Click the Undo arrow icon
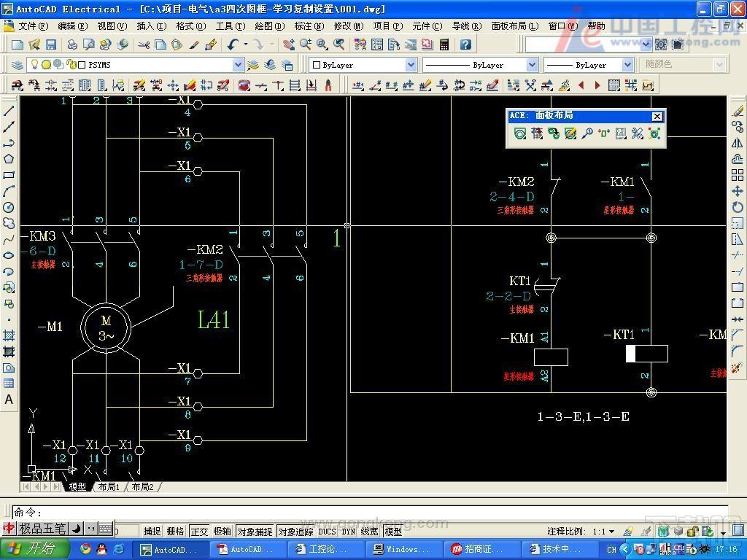 point(233,44)
